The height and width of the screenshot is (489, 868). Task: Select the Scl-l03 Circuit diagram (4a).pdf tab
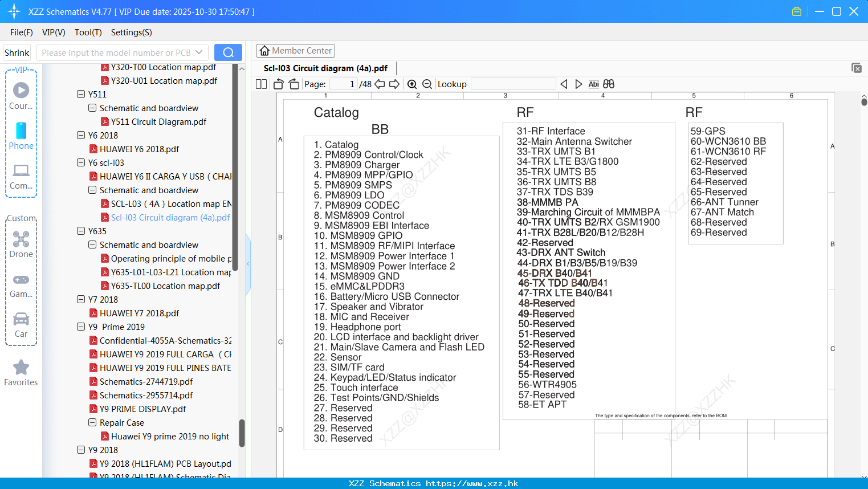[325, 68]
